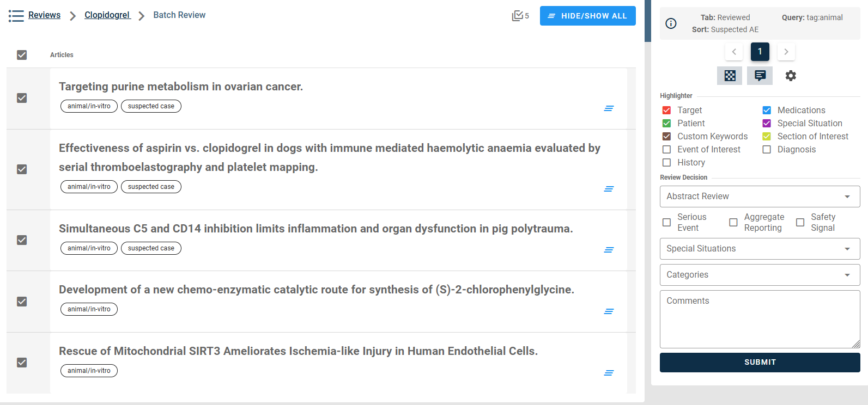The height and width of the screenshot is (405, 868).
Task: Open the checkerboard highlighter panel icon
Action: pos(730,76)
